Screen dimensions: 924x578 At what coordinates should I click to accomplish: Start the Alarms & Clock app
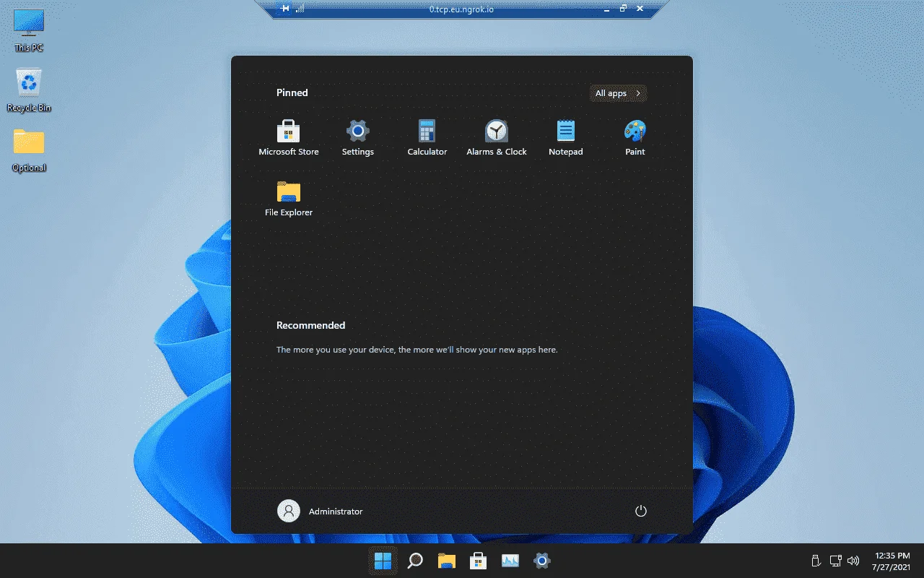[x=497, y=138]
